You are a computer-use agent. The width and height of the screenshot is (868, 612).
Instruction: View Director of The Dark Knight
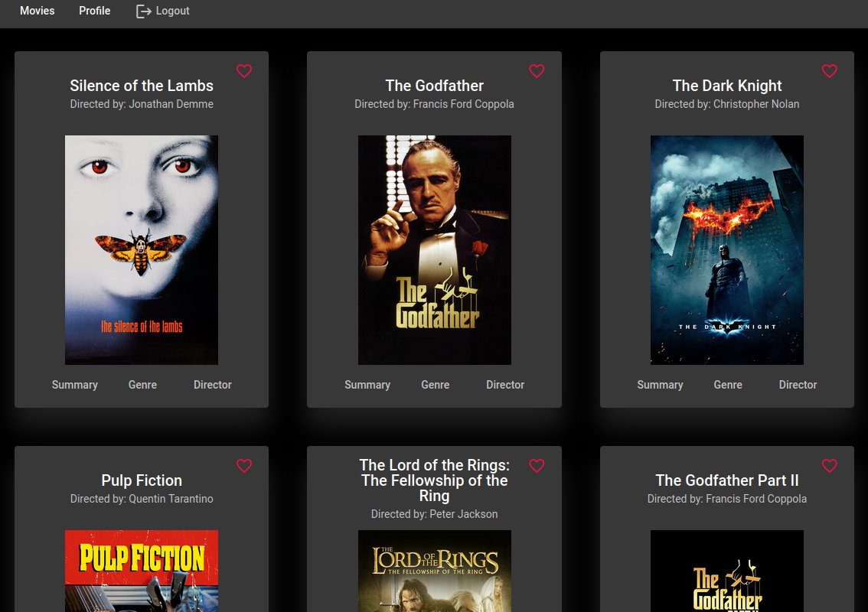[x=798, y=385]
